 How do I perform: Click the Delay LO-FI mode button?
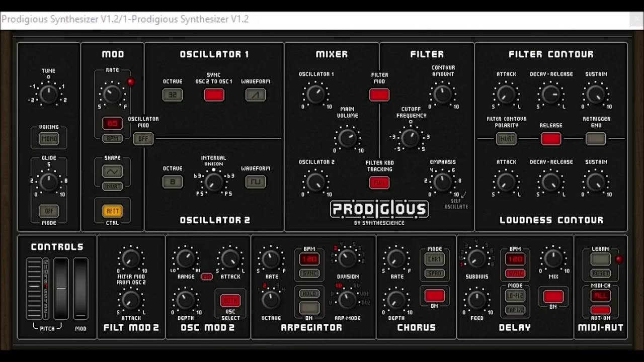[x=515, y=296]
